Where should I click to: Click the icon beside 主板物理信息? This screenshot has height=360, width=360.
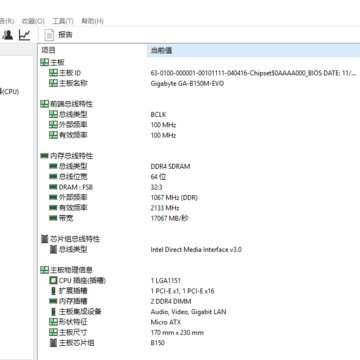tap(44, 270)
